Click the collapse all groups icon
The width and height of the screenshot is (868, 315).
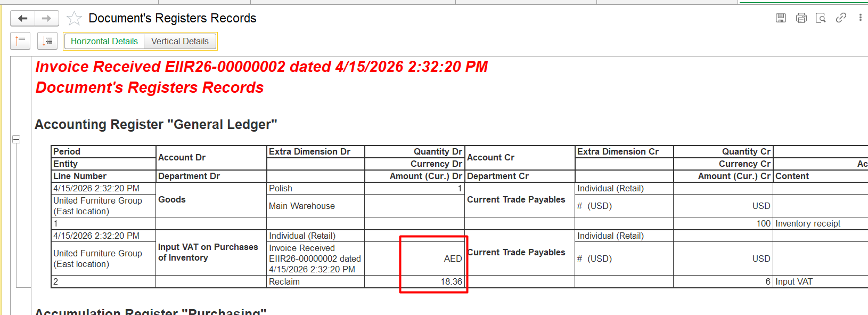20,41
